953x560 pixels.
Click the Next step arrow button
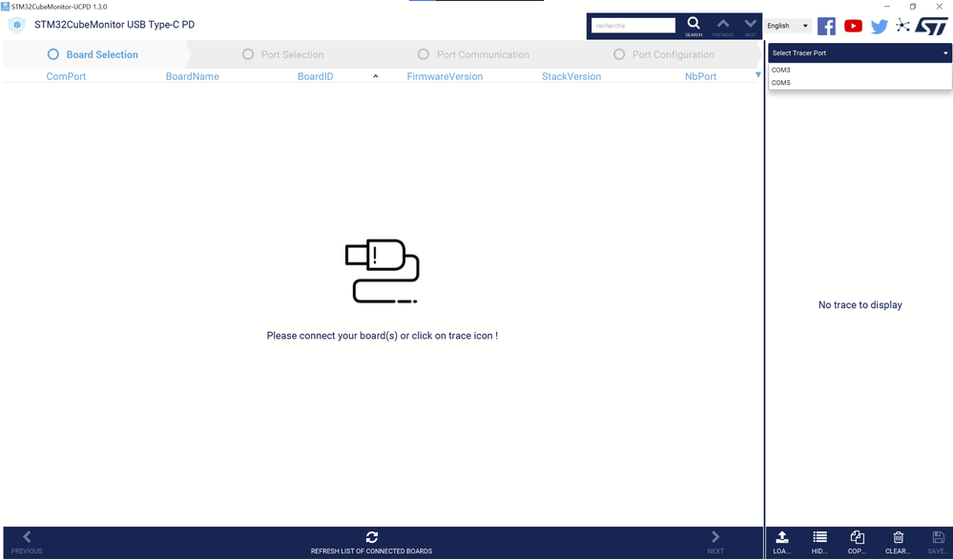[715, 543]
